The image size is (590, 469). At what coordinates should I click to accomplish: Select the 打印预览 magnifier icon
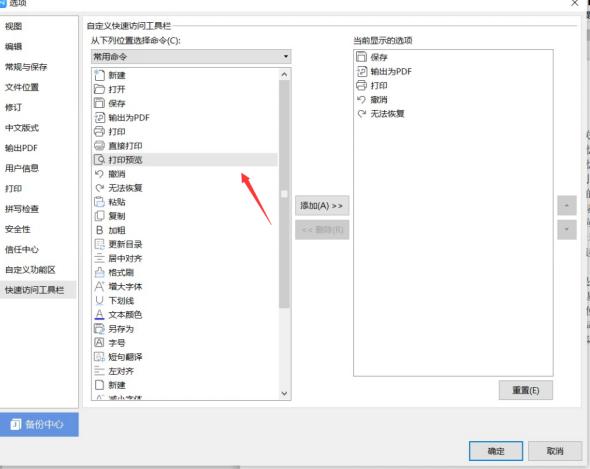click(99, 160)
